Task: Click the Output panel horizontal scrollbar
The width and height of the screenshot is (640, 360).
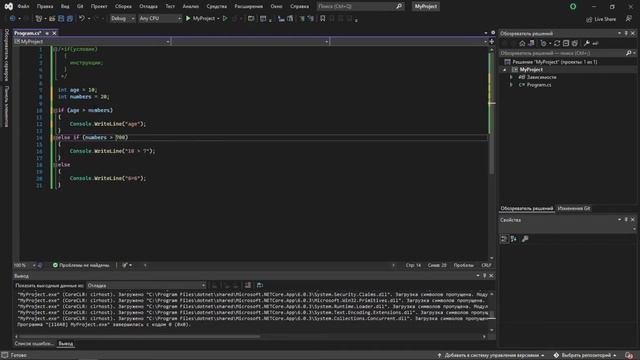Action: [x=139, y=337]
